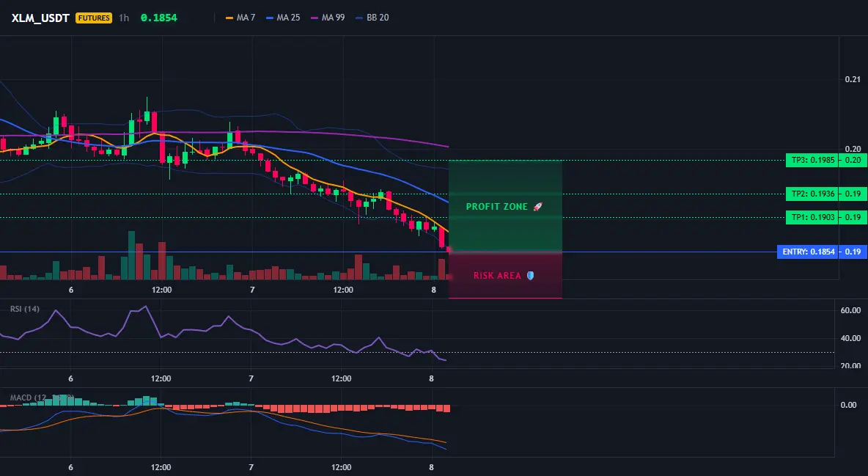Toggle the MA 7 legend entry

click(240, 18)
